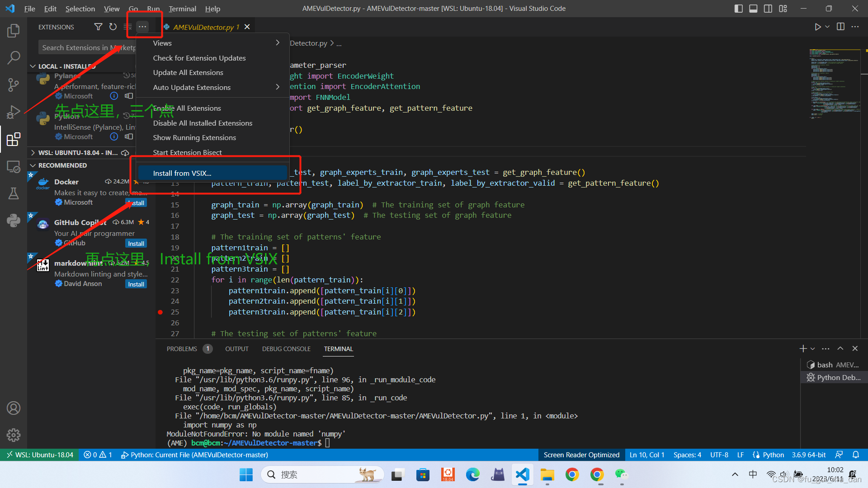Open the Source Control view
The image size is (868, 488).
point(14,84)
